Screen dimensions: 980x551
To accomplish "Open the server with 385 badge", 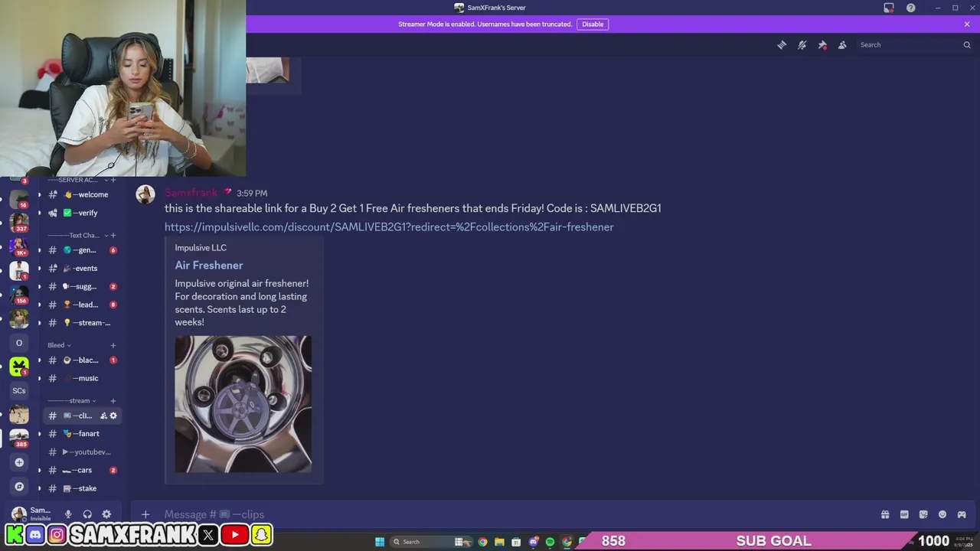I will click(19, 438).
